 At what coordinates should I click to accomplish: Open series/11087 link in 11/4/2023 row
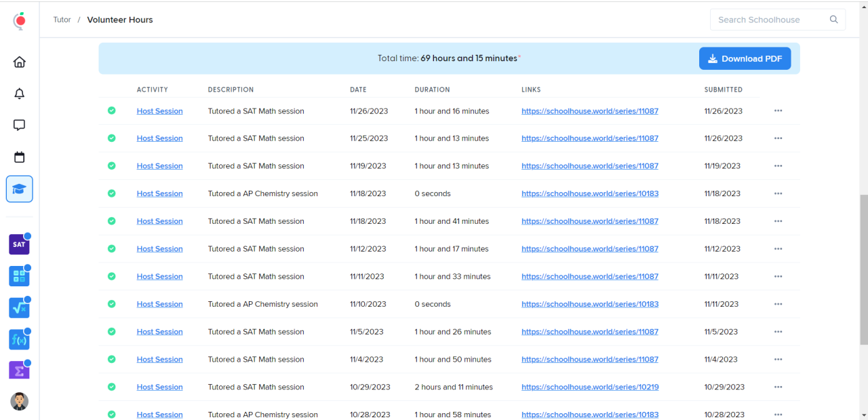[x=590, y=359]
